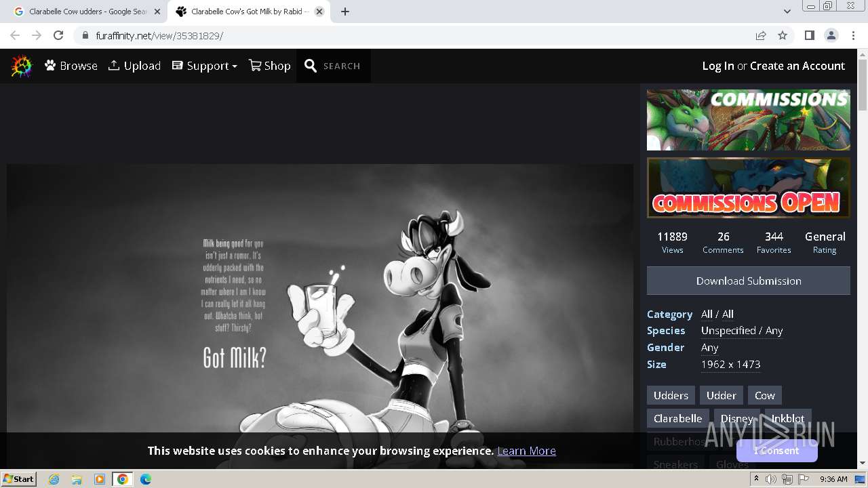
Task: Toggle the browser side panel
Action: [x=809, y=35]
